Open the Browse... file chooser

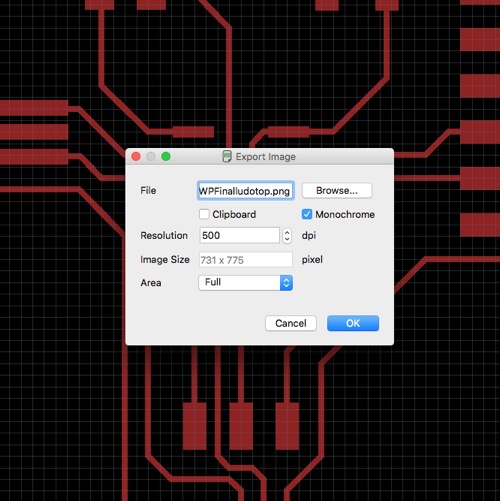click(337, 191)
